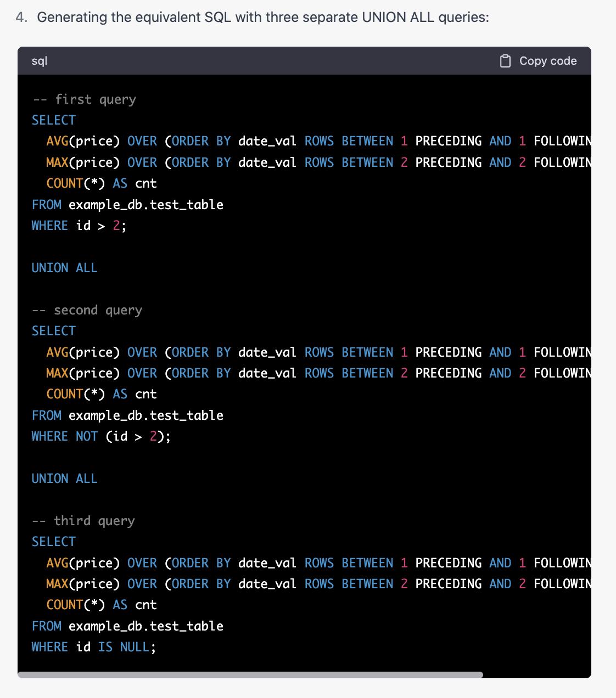Viewport: 616px width, 698px height.
Task: Click the 'WHERE id IS NULL;' line
Action: pos(93,647)
